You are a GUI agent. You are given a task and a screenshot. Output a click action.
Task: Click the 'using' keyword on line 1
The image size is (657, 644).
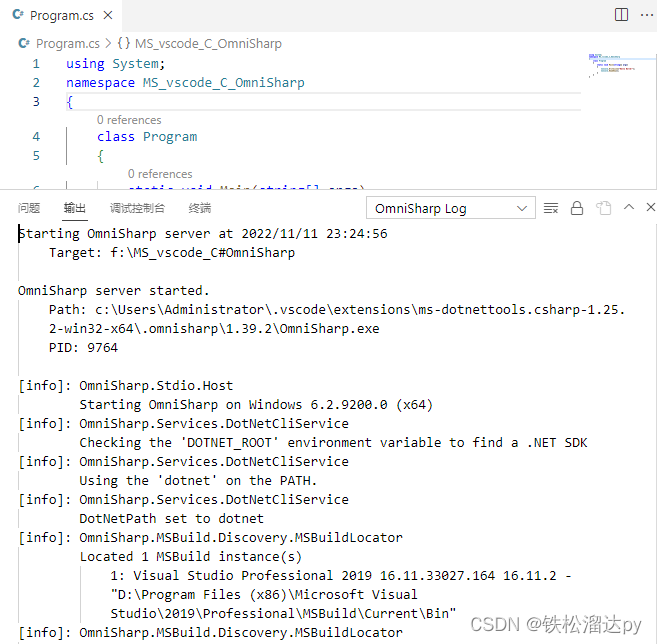click(x=85, y=64)
